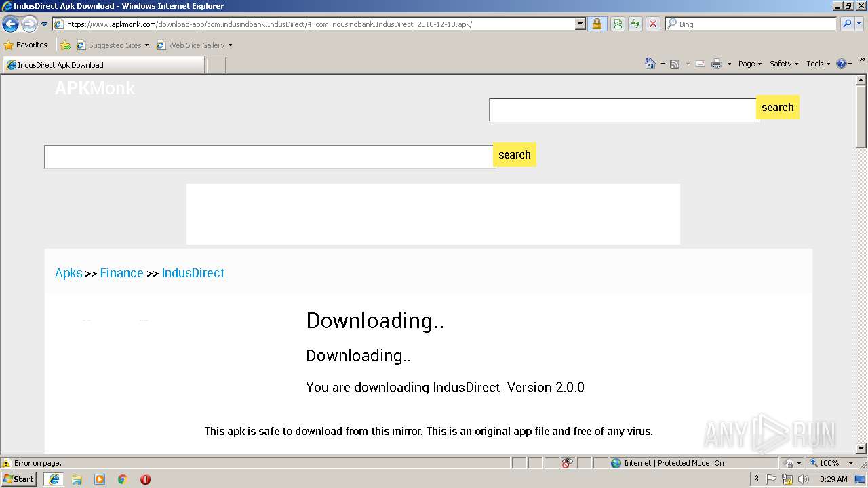Open the Favorites star button
Image resolution: width=868 pixels, height=488 pixels.
tap(26, 45)
